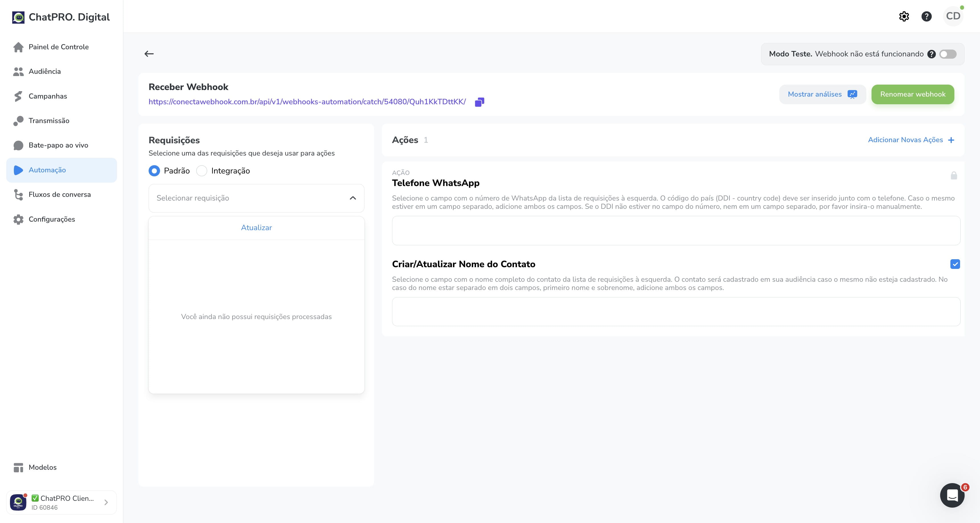Image resolution: width=980 pixels, height=523 pixels.
Task: Collapse the dropdown using chevron arrow
Action: coord(353,198)
